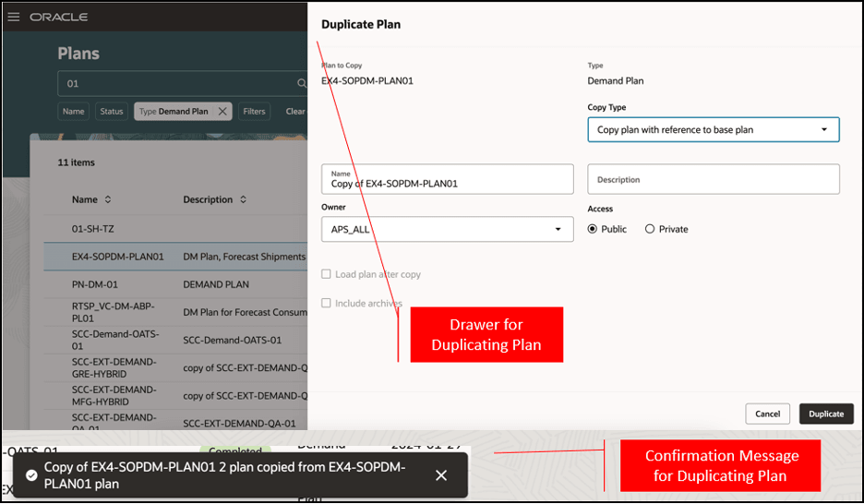Select the Public access radio button
Screen dimensions: 864x504
coord(593,229)
